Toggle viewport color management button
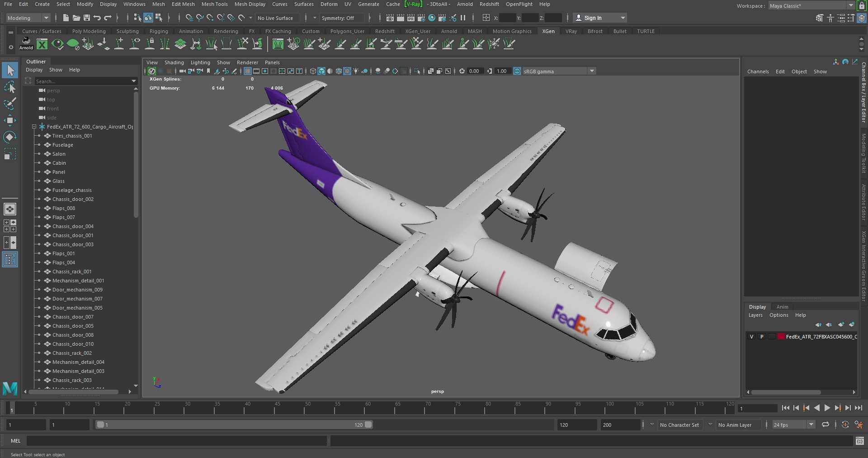Viewport: 868px width, 458px height. pyautogui.click(x=517, y=71)
